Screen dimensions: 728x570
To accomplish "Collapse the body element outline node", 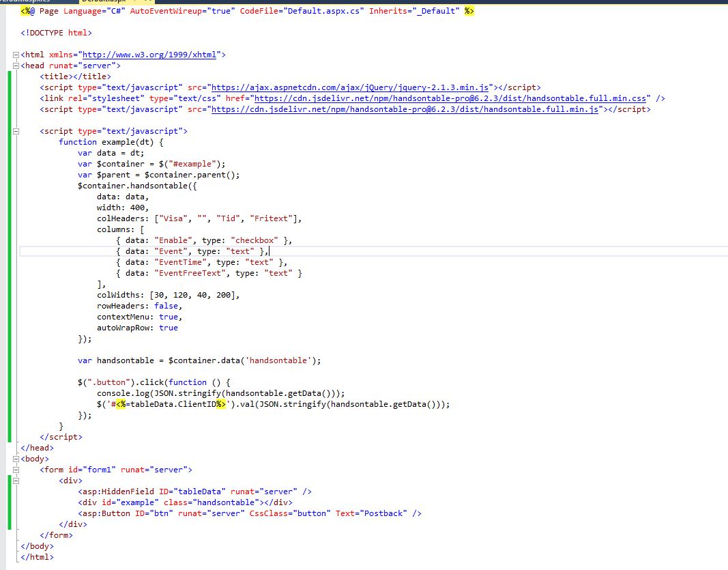I will tap(16, 459).
